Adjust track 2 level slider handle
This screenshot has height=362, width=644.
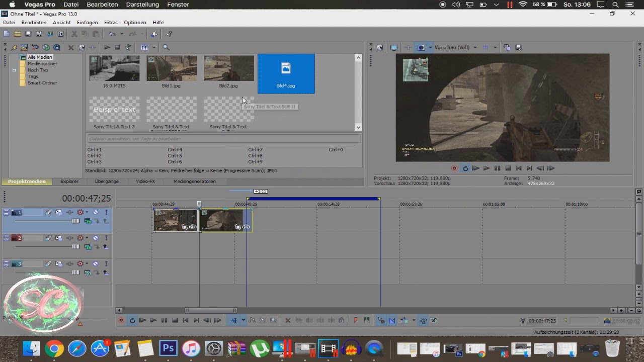(x=76, y=247)
